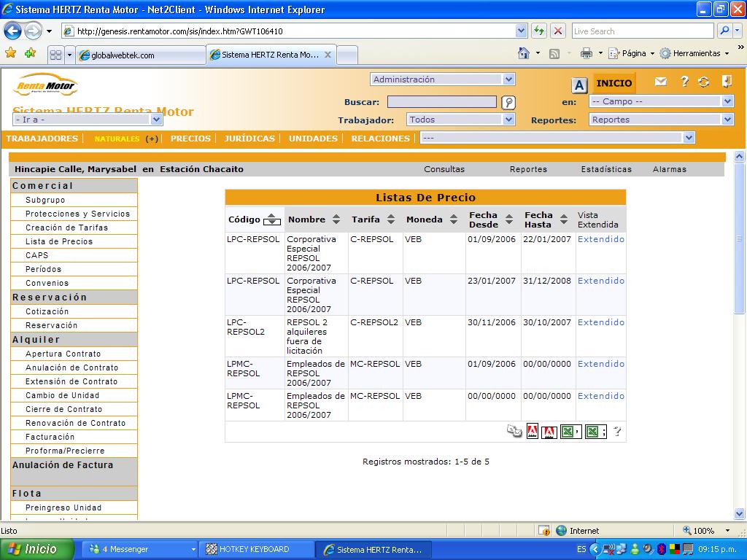The height and width of the screenshot is (560, 747).
Task: Click the browser Print icon
Action: coord(586,53)
